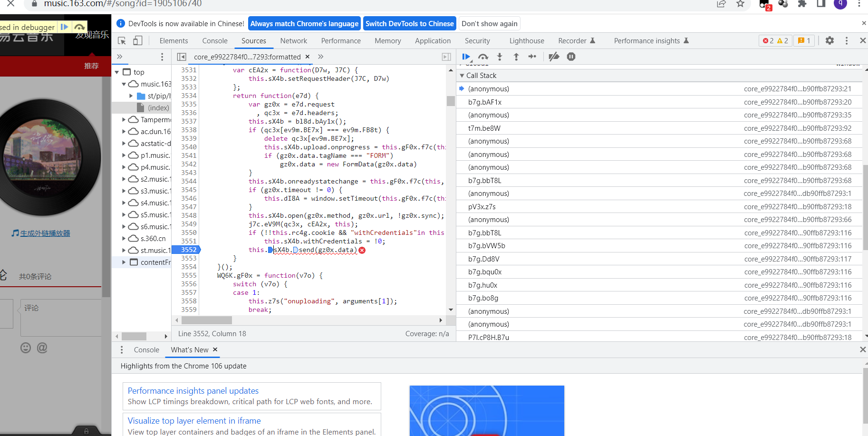868x436 pixels.
Task: Hide the debugger sidebar pane
Action: (x=446, y=57)
